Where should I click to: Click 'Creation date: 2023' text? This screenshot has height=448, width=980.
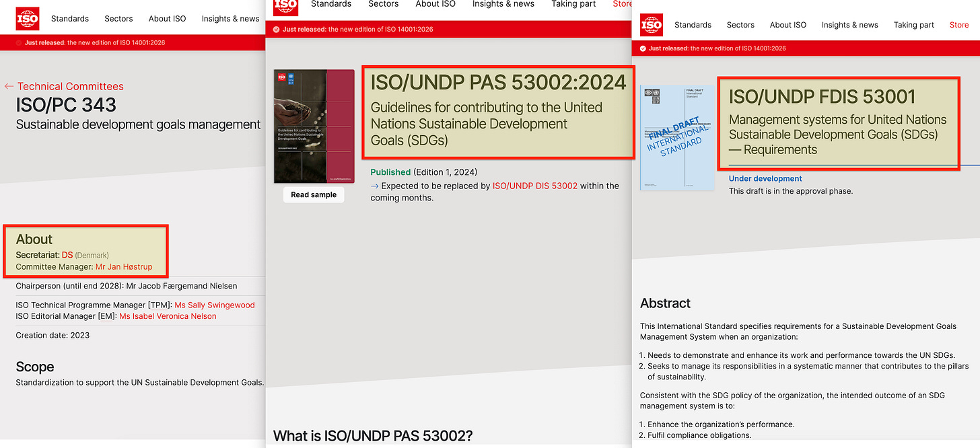tap(53, 335)
